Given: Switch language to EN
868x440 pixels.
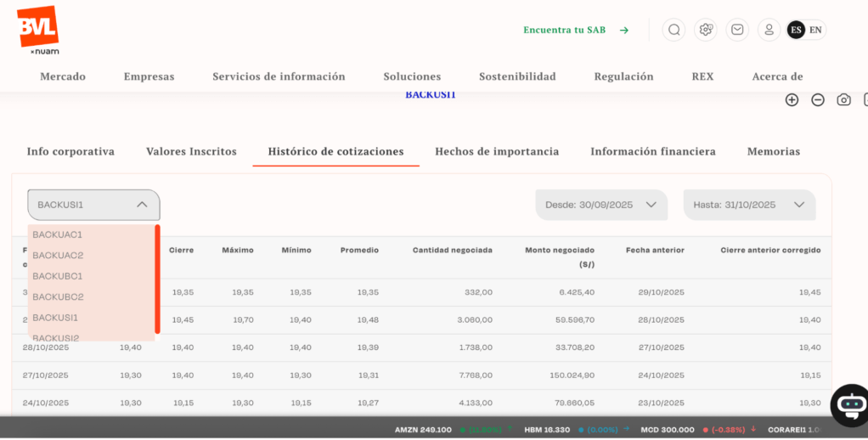Looking at the screenshot, I should tap(815, 30).
